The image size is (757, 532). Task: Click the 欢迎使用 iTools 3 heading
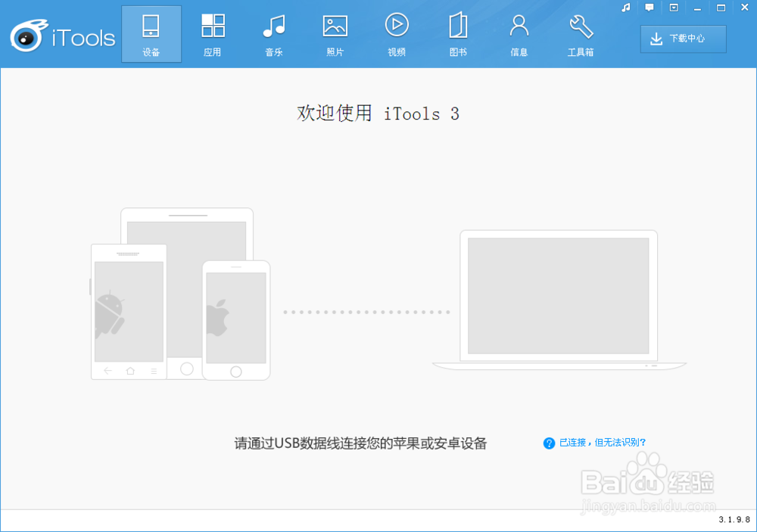[x=378, y=114]
